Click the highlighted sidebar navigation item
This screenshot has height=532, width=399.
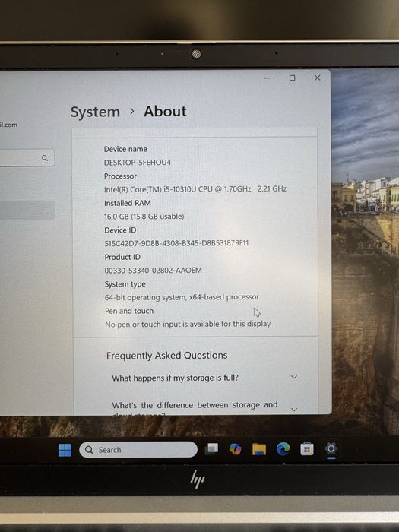pos(27,210)
